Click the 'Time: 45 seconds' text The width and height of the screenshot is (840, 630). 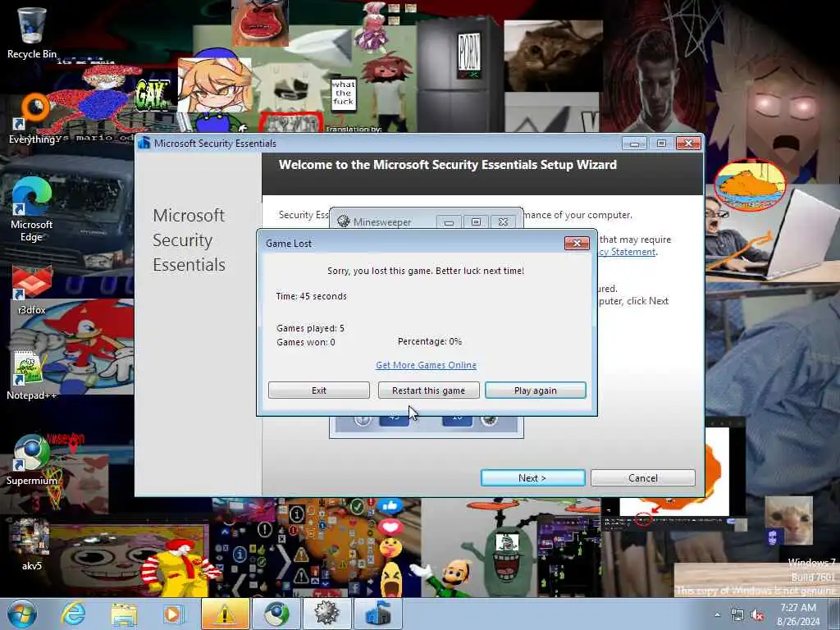click(311, 296)
